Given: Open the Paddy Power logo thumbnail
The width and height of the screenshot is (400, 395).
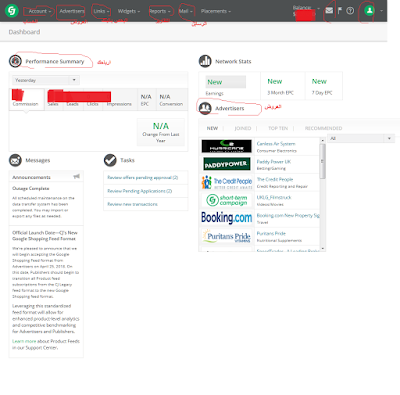Looking at the screenshot, I should click(x=226, y=164).
